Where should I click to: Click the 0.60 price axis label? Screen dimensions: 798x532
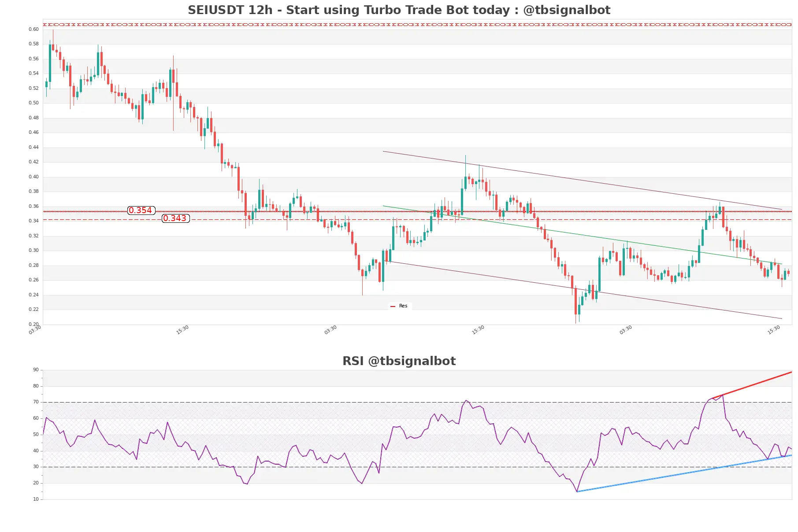33,29
